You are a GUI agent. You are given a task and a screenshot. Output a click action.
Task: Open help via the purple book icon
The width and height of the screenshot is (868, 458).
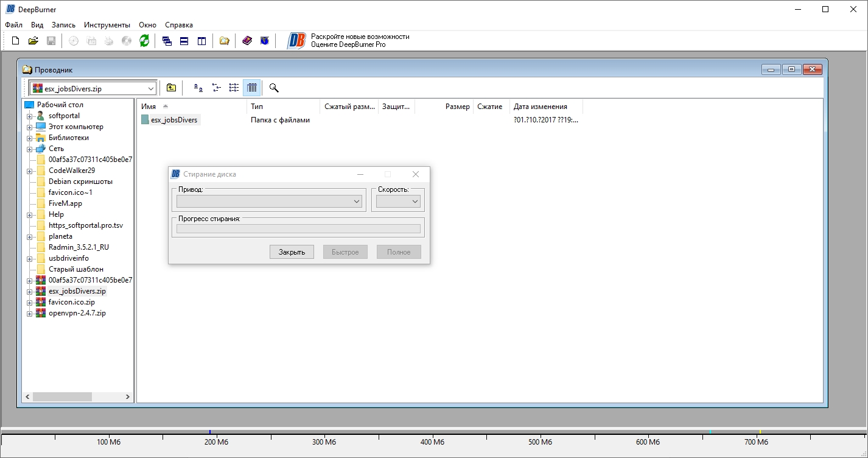(247, 41)
